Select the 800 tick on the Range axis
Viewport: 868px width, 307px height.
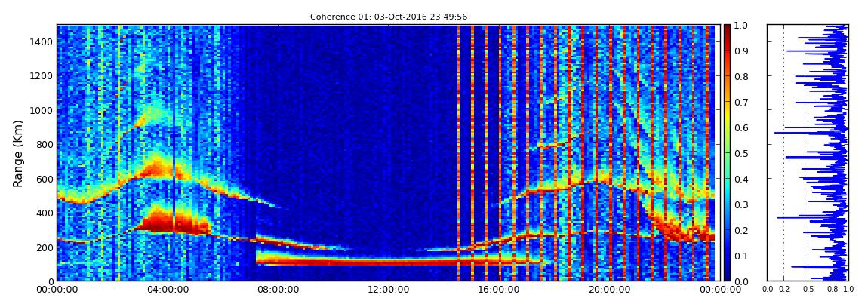[43, 145]
